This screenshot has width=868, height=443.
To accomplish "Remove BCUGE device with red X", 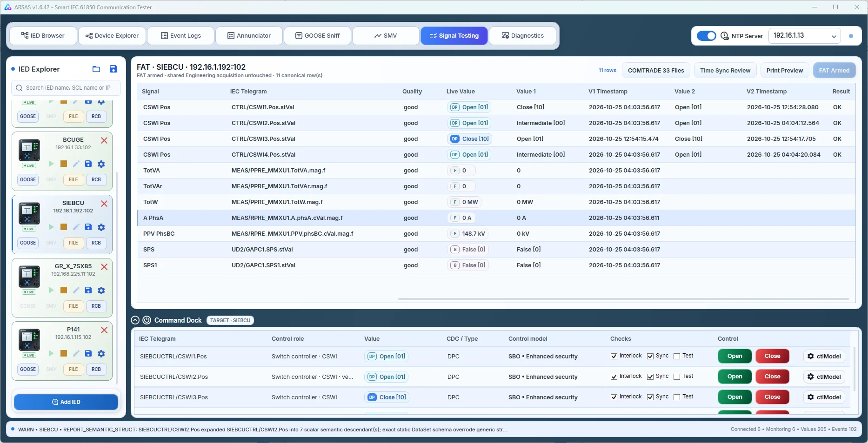I will tap(104, 140).
